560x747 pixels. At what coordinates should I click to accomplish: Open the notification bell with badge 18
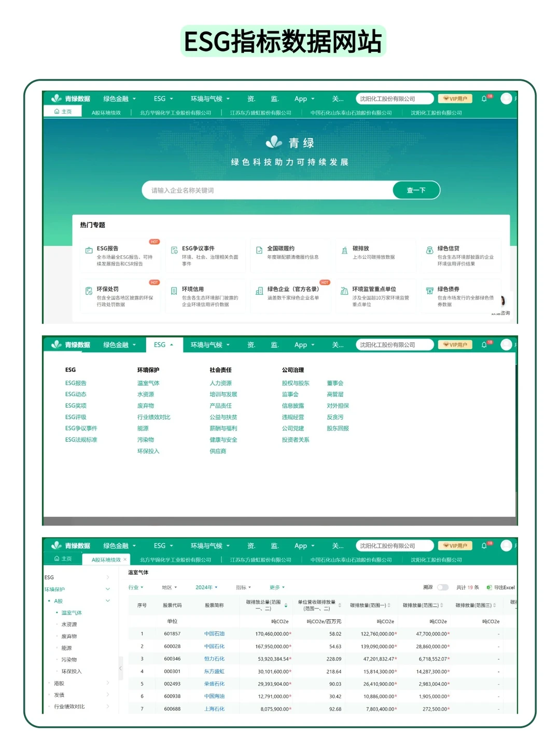(484, 99)
